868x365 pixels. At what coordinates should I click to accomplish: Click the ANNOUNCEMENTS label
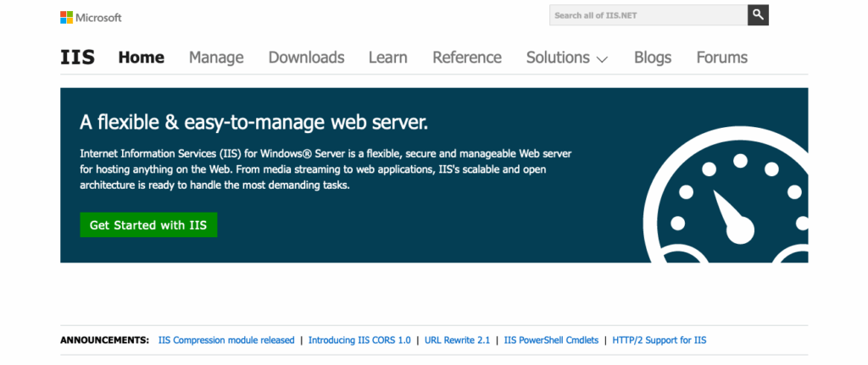tap(104, 340)
